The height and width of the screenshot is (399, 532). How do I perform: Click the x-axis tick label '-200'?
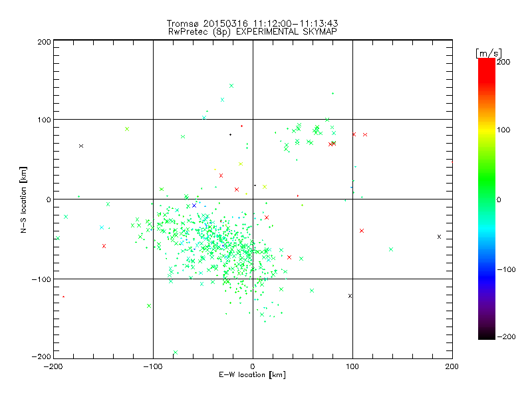(x=53, y=366)
